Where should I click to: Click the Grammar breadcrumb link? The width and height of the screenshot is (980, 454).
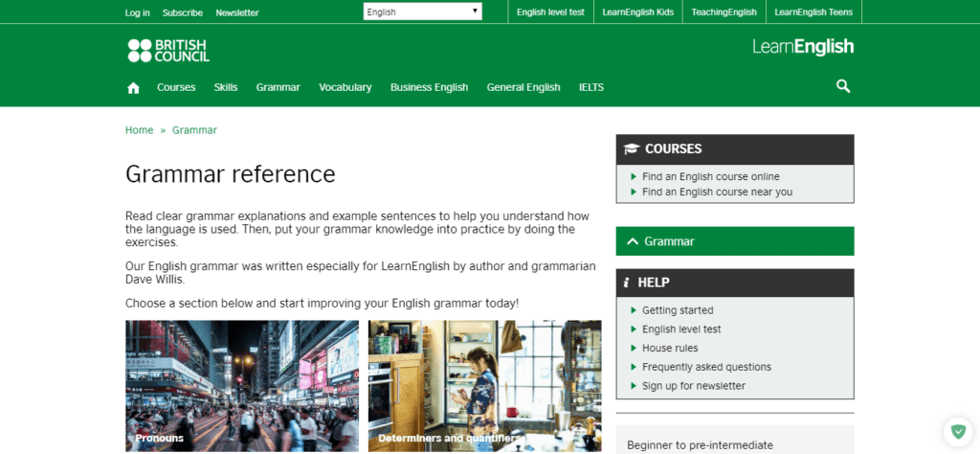point(195,130)
